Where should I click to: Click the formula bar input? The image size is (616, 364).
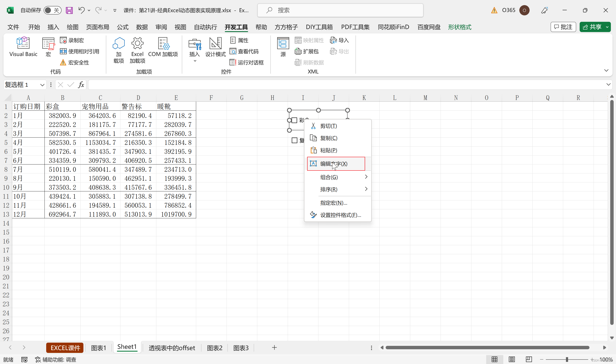pyautogui.click(x=347, y=85)
